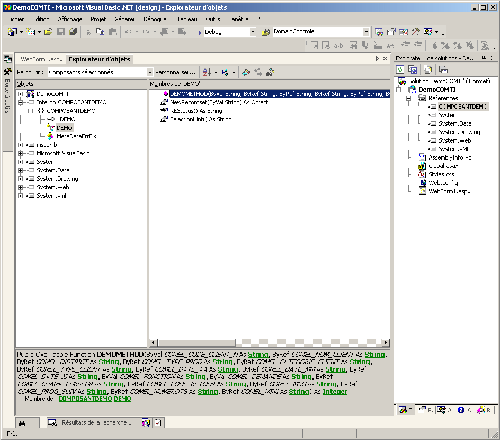Click the Open File folder icon
This screenshot has width=500, height=440.
(48, 32)
